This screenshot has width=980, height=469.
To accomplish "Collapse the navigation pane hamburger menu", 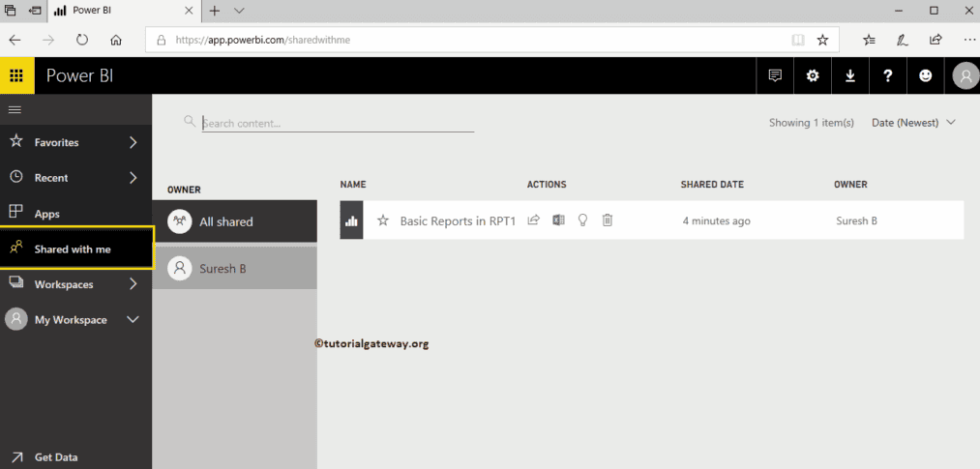I will pyautogui.click(x=15, y=110).
